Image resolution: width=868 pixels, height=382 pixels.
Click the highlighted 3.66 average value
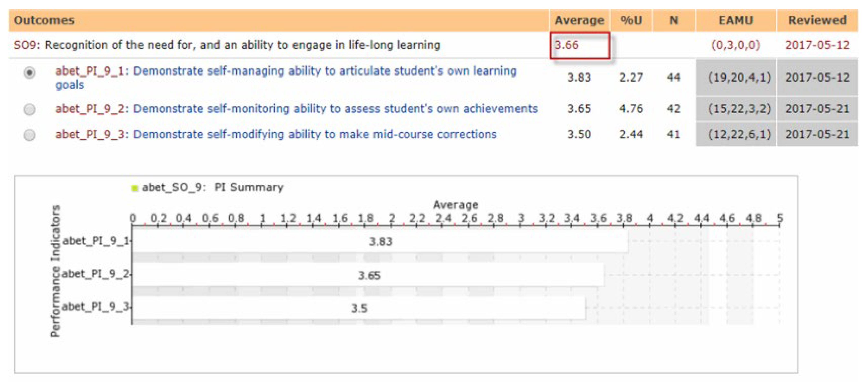click(x=567, y=45)
